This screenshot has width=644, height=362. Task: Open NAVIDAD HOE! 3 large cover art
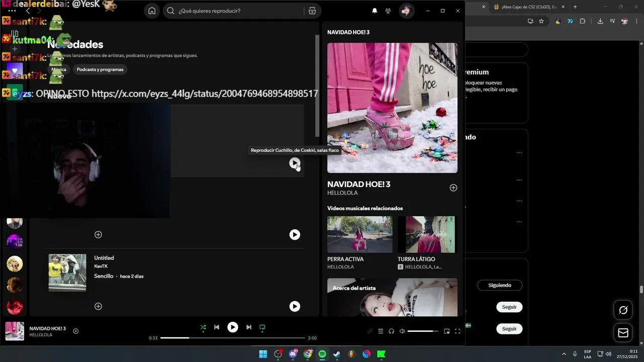[x=392, y=108]
